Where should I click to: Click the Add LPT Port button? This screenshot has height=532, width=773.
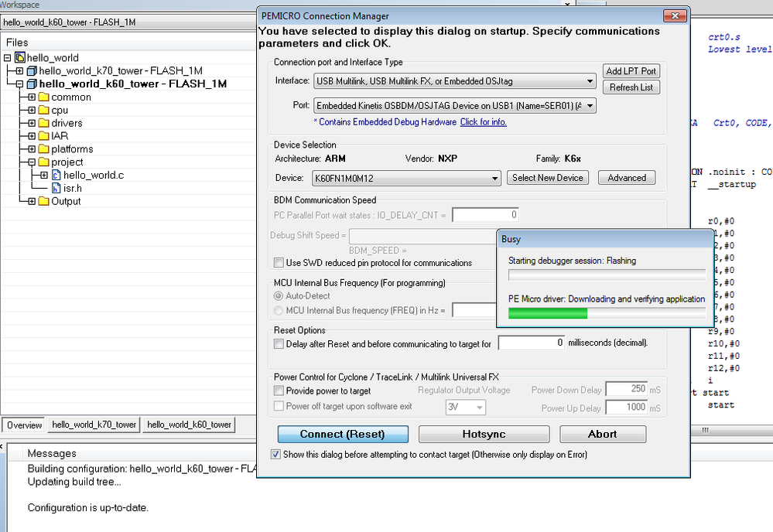(631, 71)
